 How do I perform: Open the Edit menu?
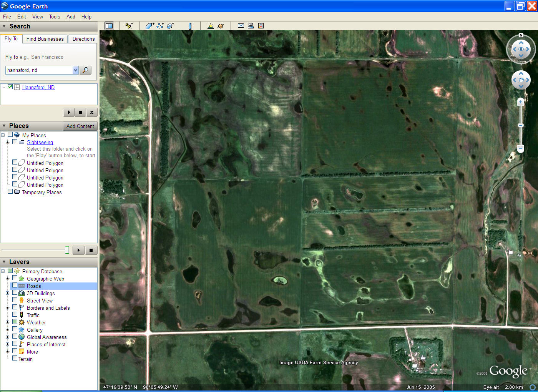click(x=22, y=17)
